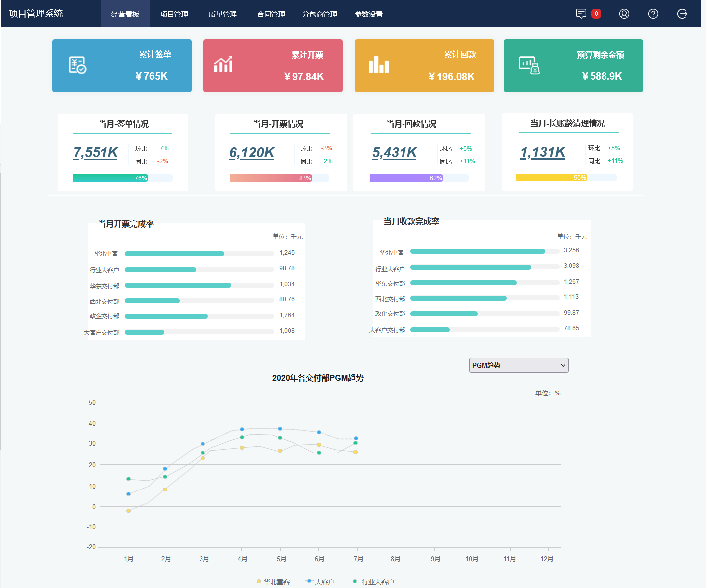
Task: Click the 55% aged account progress bar
Action: [x=567, y=177]
